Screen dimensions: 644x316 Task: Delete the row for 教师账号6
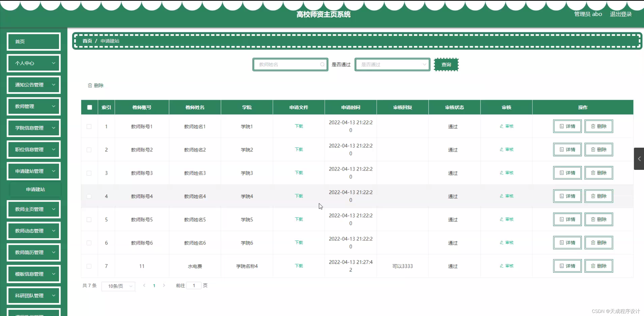click(599, 242)
